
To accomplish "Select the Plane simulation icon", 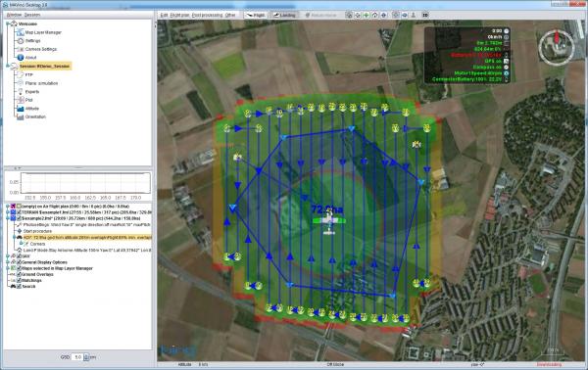I will pos(21,83).
